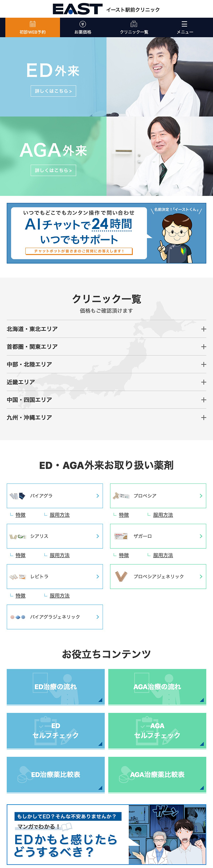Open ザガーロ 特徴 link

(124, 555)
